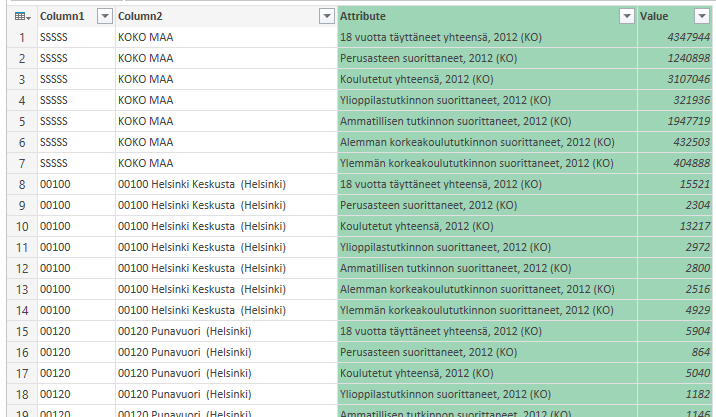Image resolution: width=716 pixels, height=417 pixels.
Task: Open the Value column filter dropdown
Action: coord(703,17)
